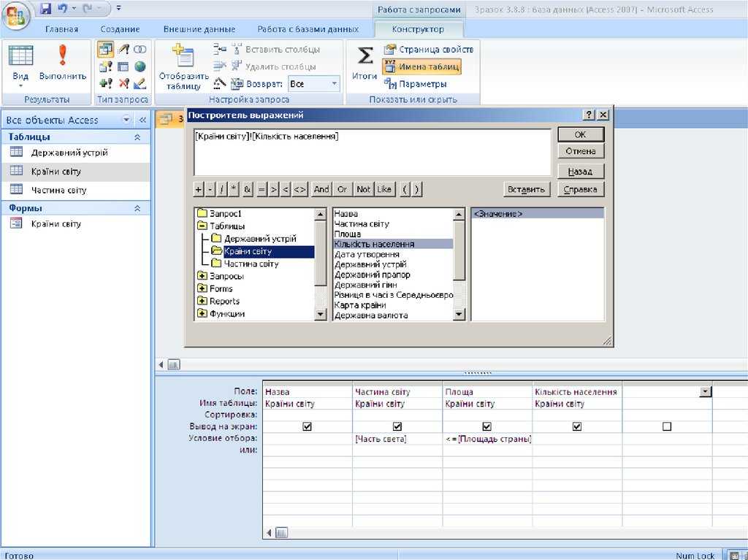Switch to Конструктор ribbon tab
The image size is (748, 560).
click(x=418, y=29)
